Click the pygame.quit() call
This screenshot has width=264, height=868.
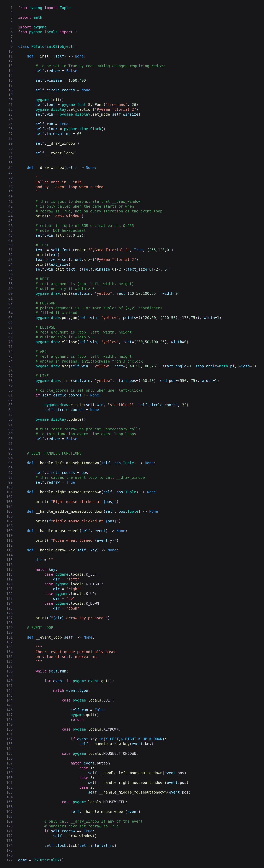(85, 715)
